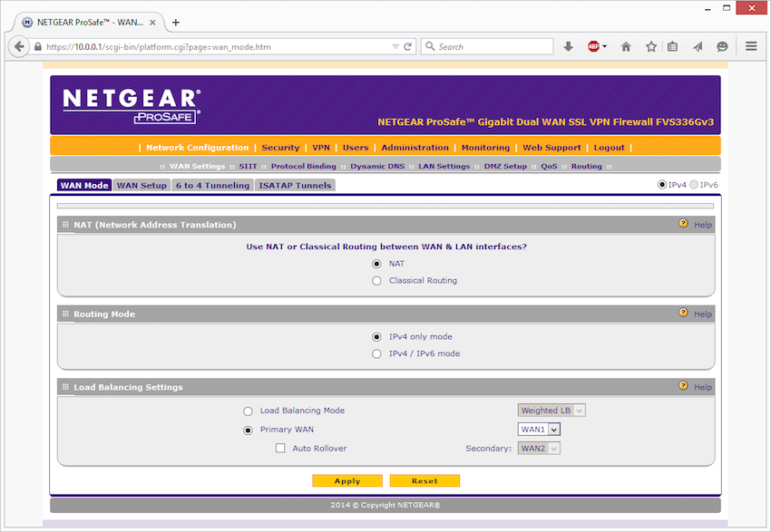The width and height of the screenshot is (771, 532).
Task: Open the LAN Settings submenu
Action: coord(444,166)
